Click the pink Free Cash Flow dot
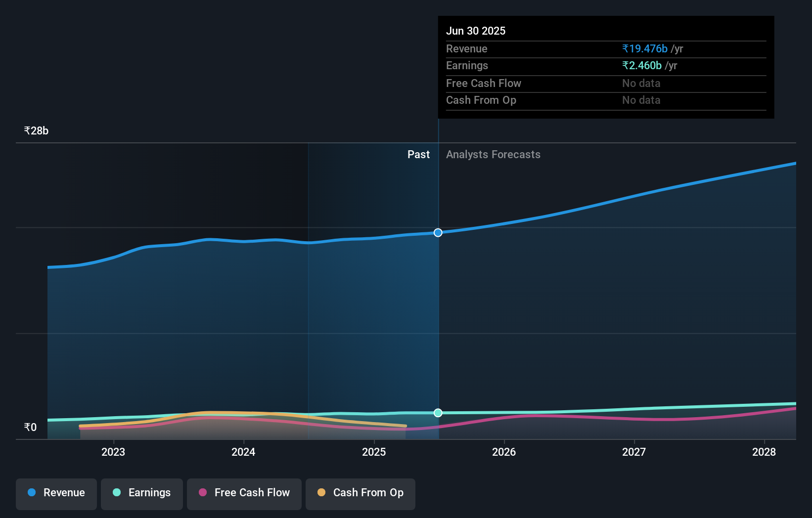Image resolution: width=812 pixels, height=518 pixels. pyautogui.click(x=203, y=493)
